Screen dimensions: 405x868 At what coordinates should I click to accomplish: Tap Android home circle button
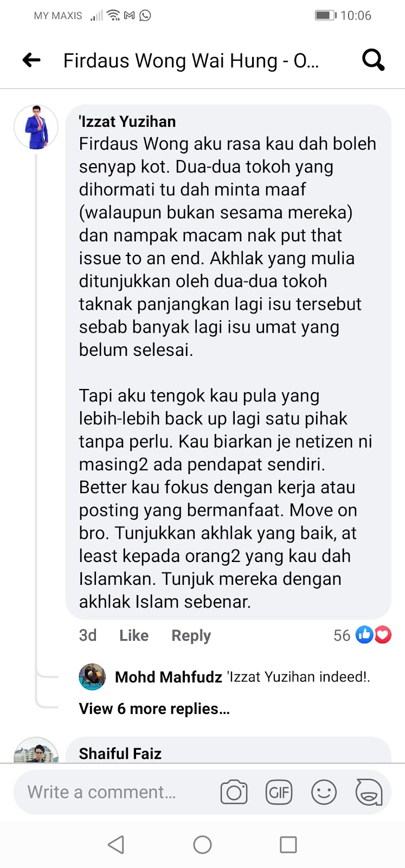pos(202,845)
